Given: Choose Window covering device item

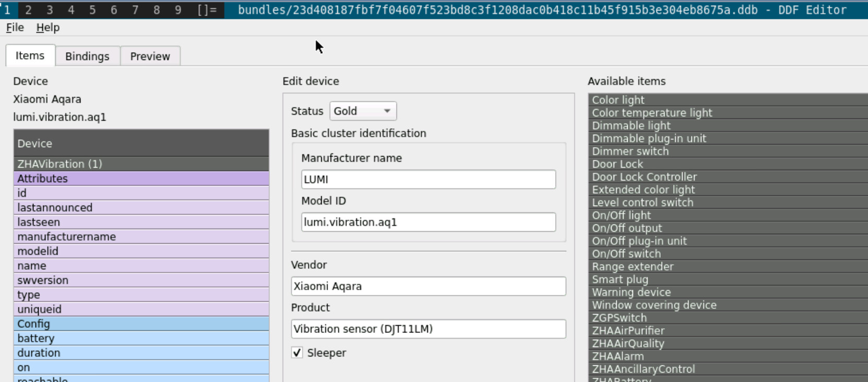Looking at the screenshot, I should click(728, 305).
